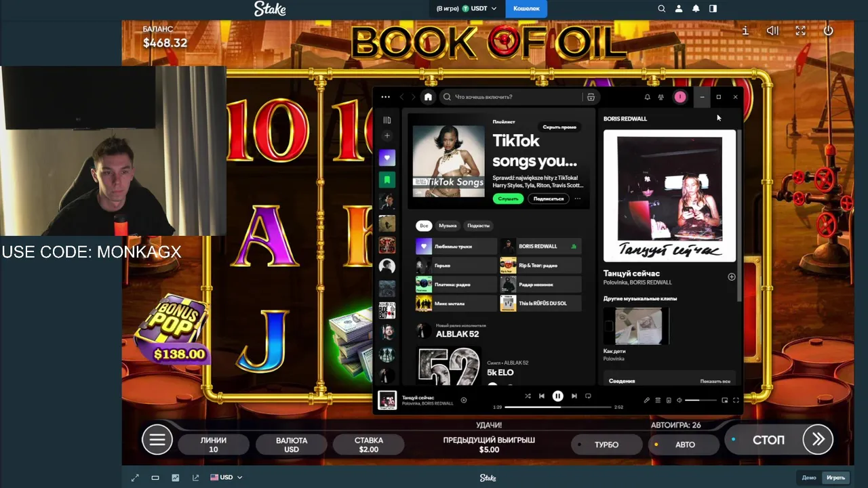Open Liked Songs heart in Spotify sidebar
The height and width of the screenshot is (488, 868).
coord(387,158)
